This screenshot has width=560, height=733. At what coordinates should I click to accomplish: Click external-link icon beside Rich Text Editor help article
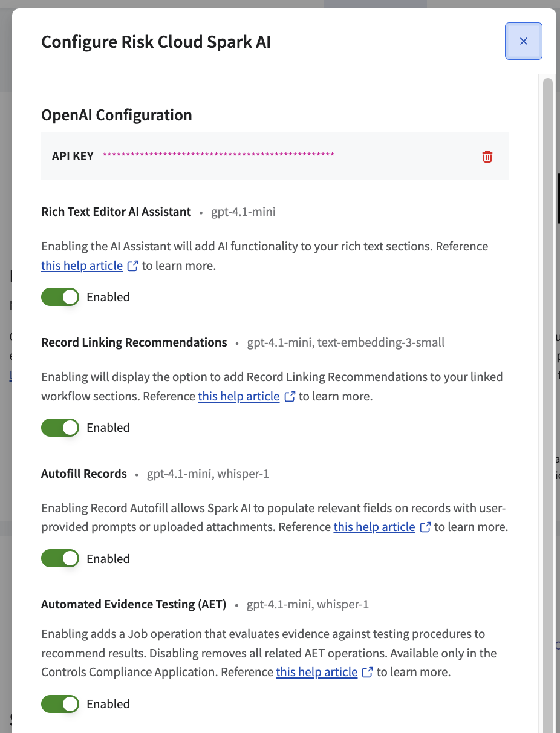click(132, 266)
